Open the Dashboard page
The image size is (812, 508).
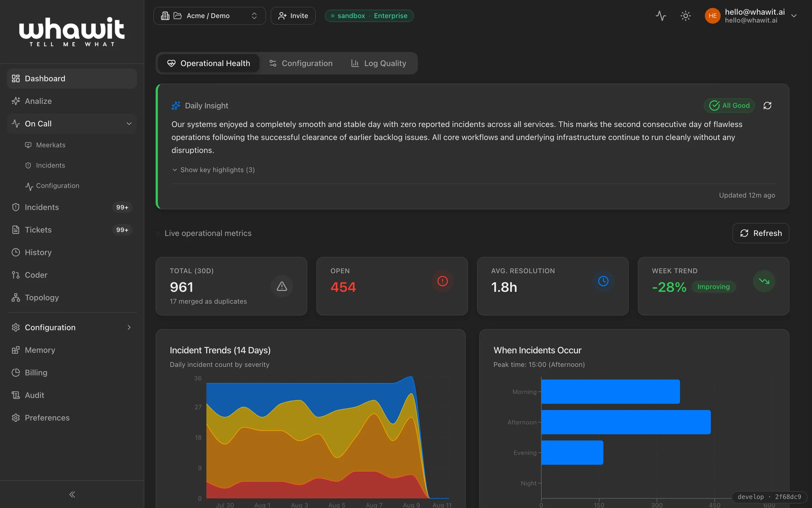click(72, 78)
